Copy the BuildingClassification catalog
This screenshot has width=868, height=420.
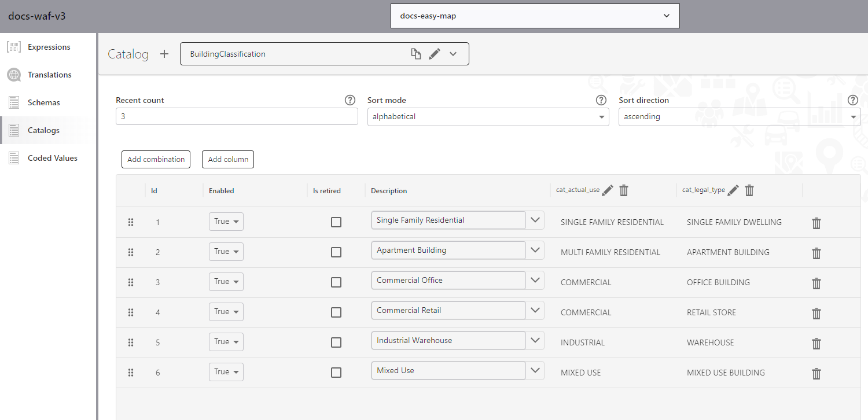click(x=415, y=54)
